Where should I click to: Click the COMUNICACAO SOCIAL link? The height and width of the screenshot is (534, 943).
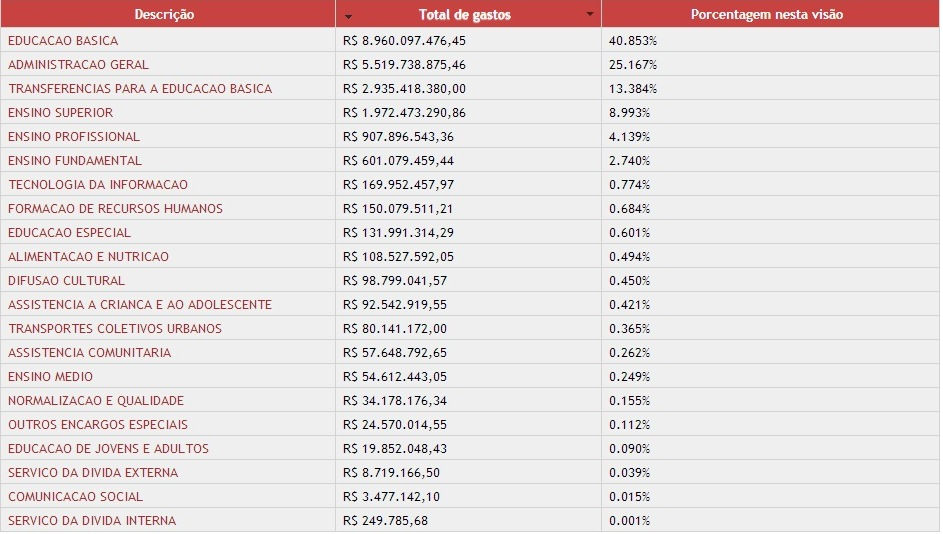76,497
